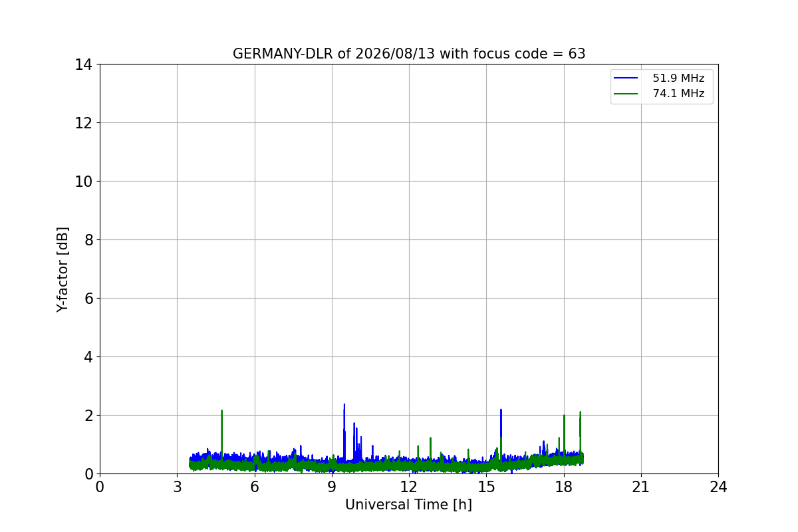The width and height of the screenshot is (798, 532).
Task: Click x-axis tick label 18
Action: pyautogui.click(x=563, y=487)
